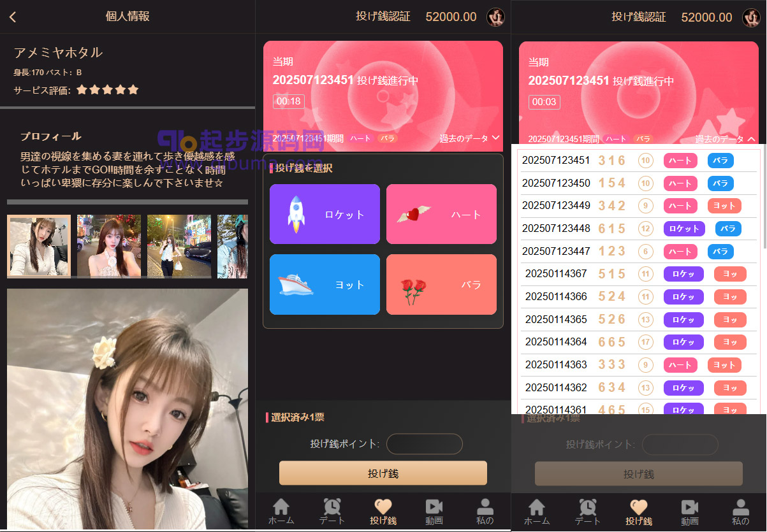Screen dimensions: 767x532
Task: Select the second profile photo thumbnail
Action: [109, 246]
